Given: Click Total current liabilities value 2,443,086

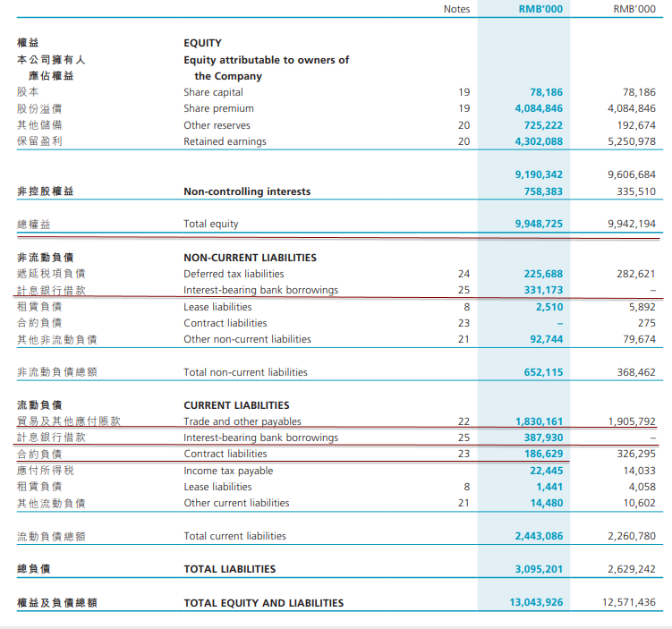Looking at the screenshot, I should [x=539, y=536].
